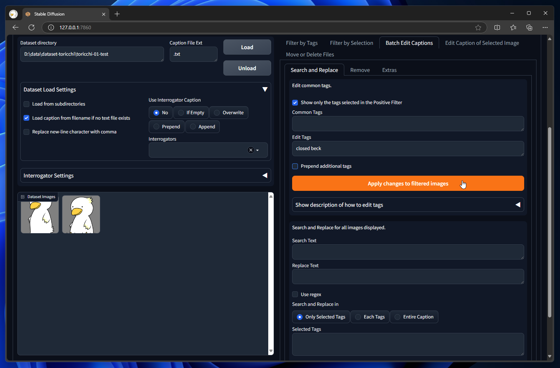Go back in browser
Screen dimensions: 560x368
coord(15,28)
